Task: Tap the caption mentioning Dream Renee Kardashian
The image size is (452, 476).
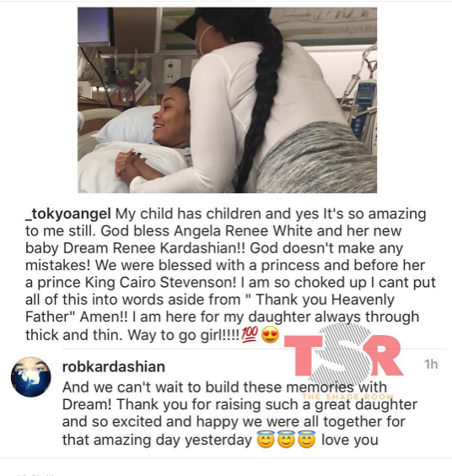Action: (x=230, y=274)
